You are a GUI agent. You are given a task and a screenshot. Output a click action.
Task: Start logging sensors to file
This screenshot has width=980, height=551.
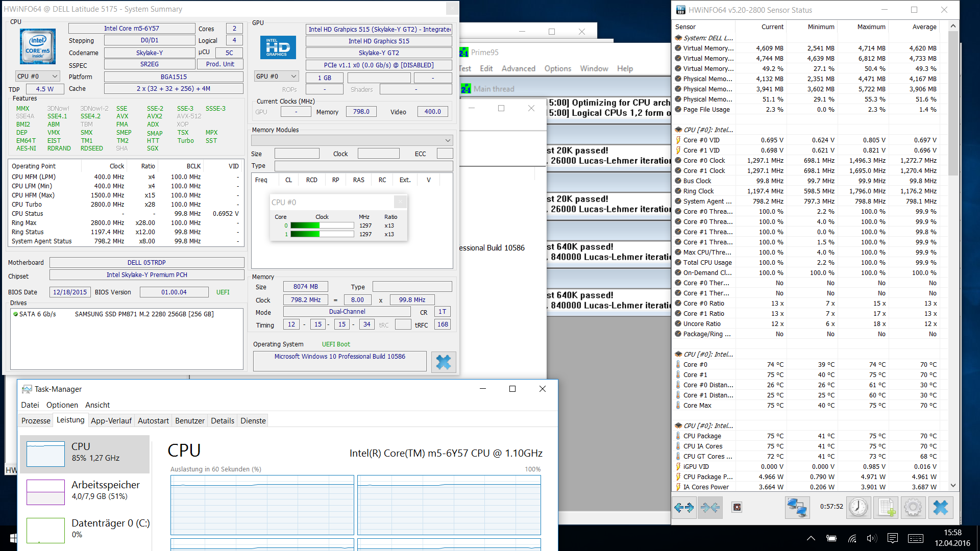(x=886, y=507)
